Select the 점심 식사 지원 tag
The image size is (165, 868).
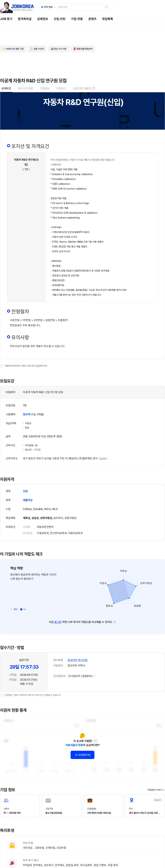pos(58,49)
